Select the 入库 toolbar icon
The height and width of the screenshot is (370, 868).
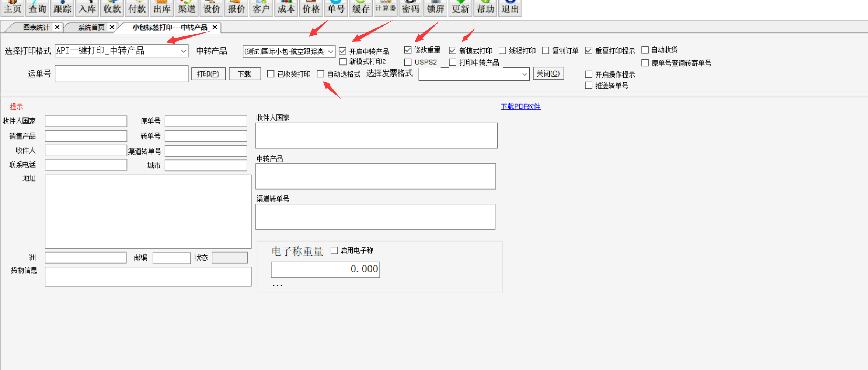87,8
